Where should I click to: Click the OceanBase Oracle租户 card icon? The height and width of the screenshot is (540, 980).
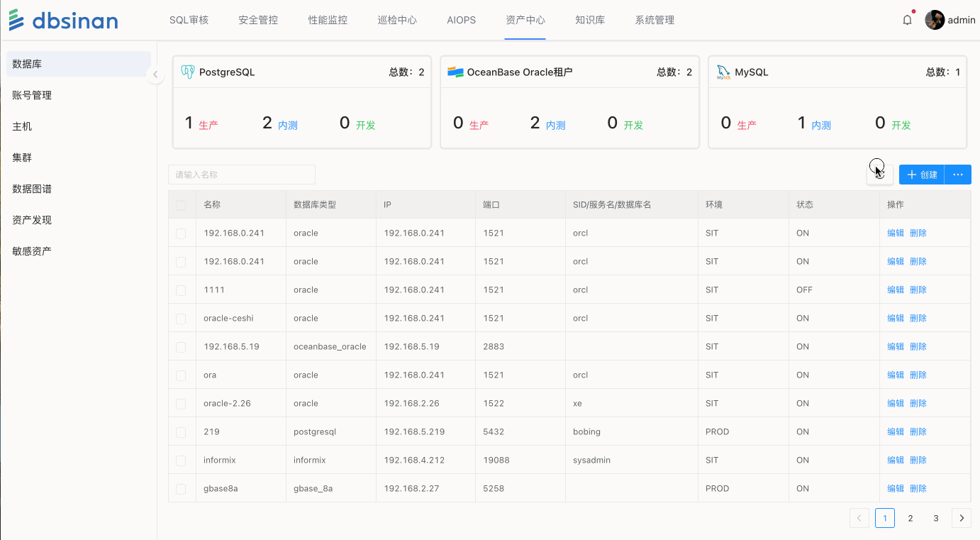pyautogui.click(x=455, y=72)
